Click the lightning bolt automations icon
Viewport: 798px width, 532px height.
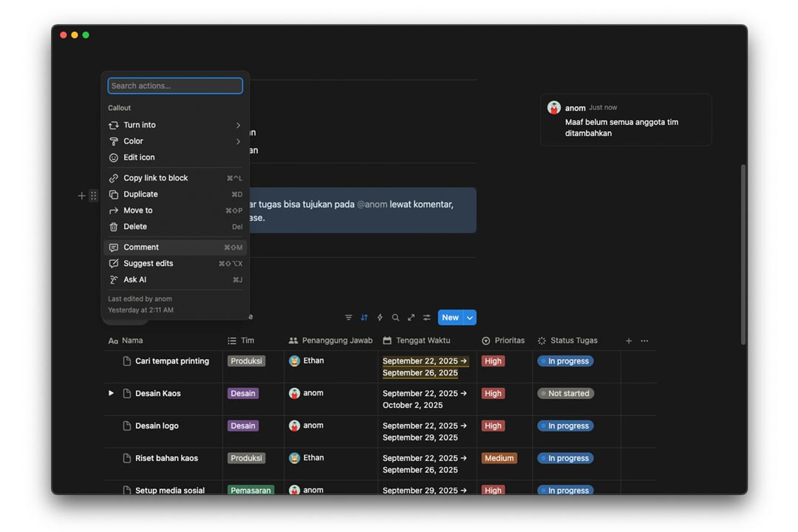(380, 318)
